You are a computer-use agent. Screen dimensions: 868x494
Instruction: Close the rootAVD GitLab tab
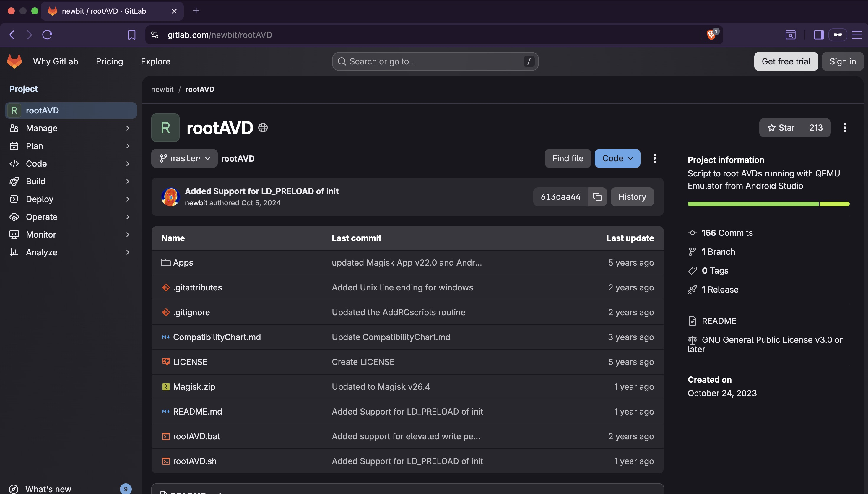pyautogui.click(x=174, y=11)
